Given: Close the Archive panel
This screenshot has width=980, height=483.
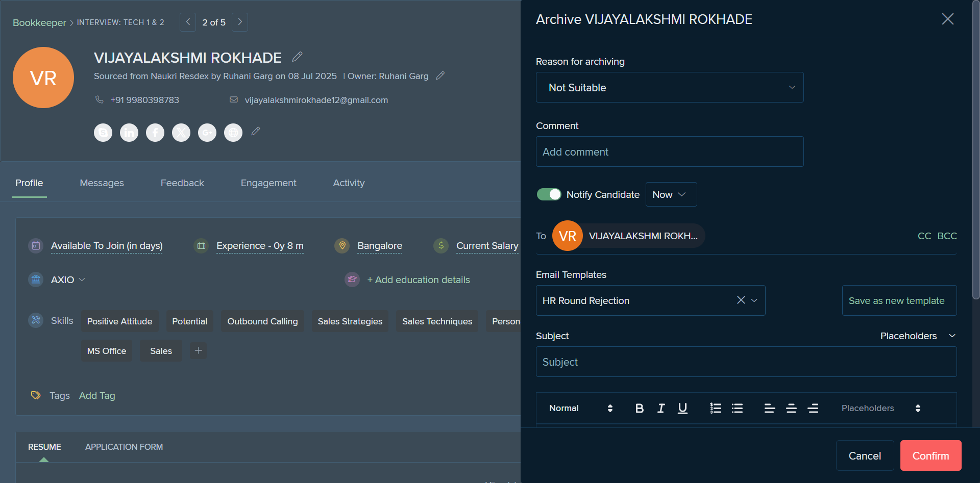Looking at the screenshot, I should click(x=948, y=19).
